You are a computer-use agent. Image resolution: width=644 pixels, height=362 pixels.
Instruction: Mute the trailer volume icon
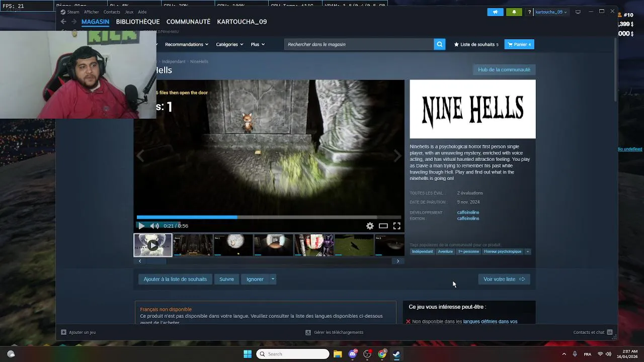(x=154, y=226)
